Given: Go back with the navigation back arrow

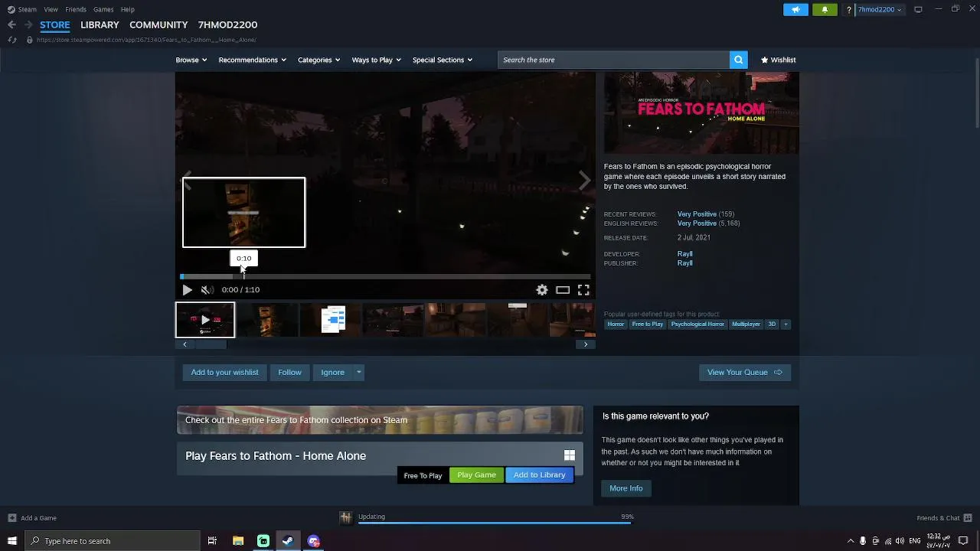Looking at the screenshot, I should pos(11,24).
